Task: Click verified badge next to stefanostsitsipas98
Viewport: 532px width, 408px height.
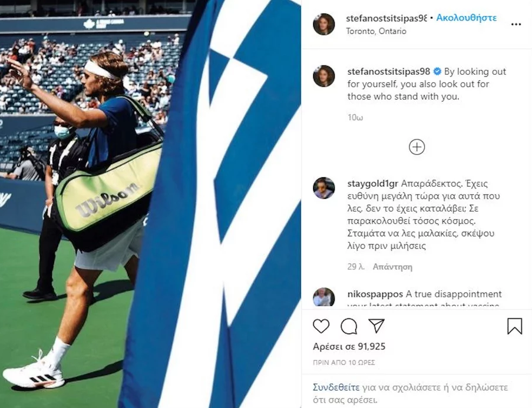Action: 437,72
